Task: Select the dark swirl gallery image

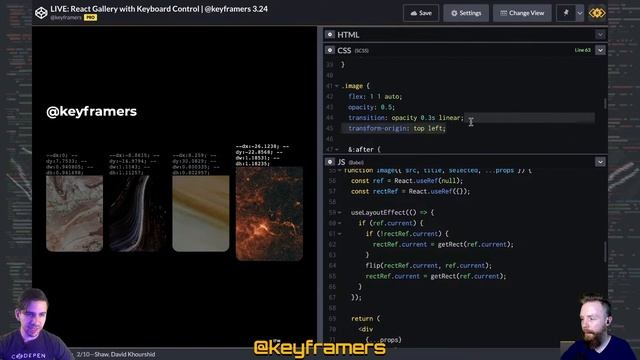Action: click(138, 213)
